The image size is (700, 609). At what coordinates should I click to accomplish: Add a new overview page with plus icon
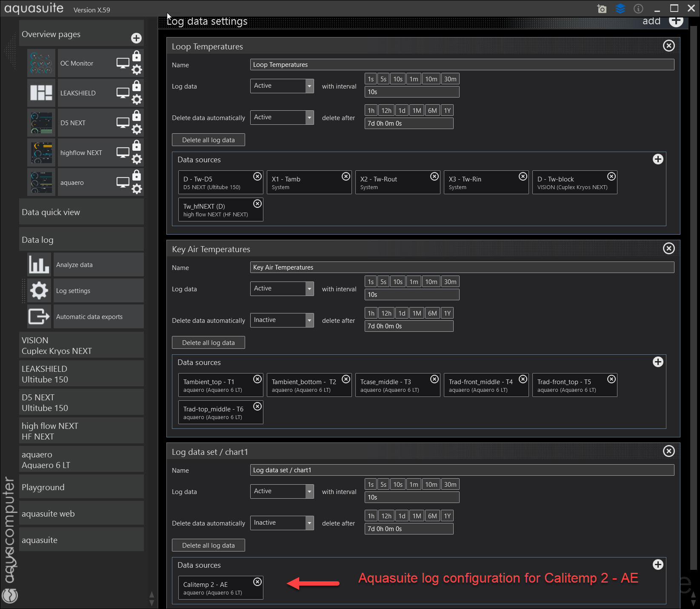136,38
